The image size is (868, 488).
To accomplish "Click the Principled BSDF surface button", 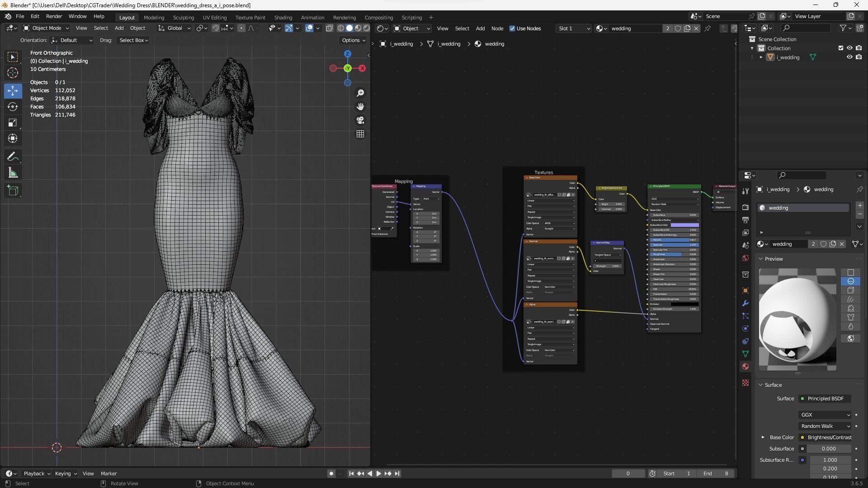I will pyautogui.click(x=825, y=399).
